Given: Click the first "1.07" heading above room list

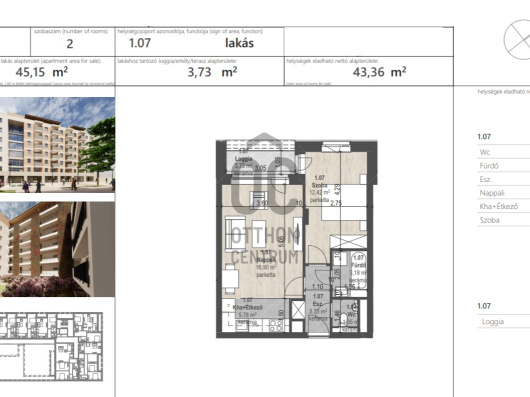Looking at the screenshot, I should coord(484,137).
